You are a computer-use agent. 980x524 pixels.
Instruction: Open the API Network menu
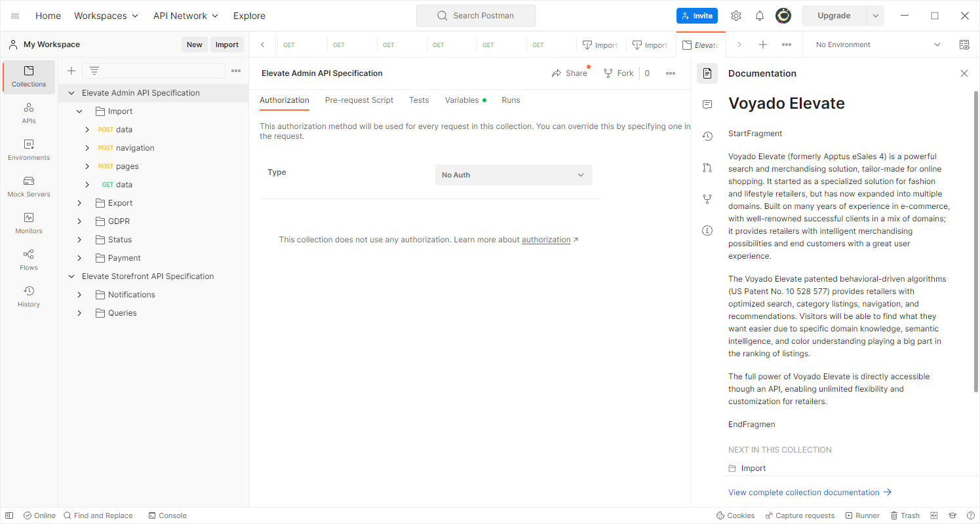[186, 16]
